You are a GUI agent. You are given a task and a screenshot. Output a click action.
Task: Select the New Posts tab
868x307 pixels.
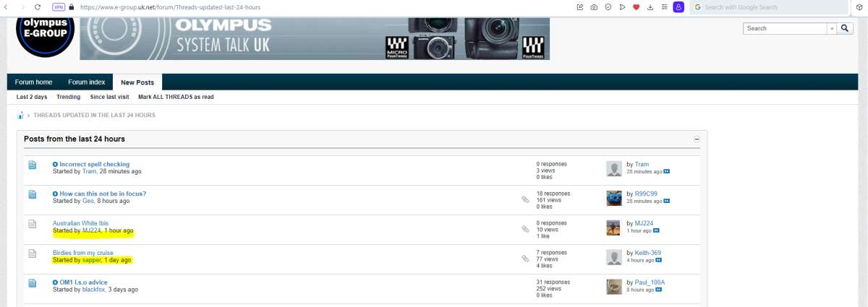(137, 82)
